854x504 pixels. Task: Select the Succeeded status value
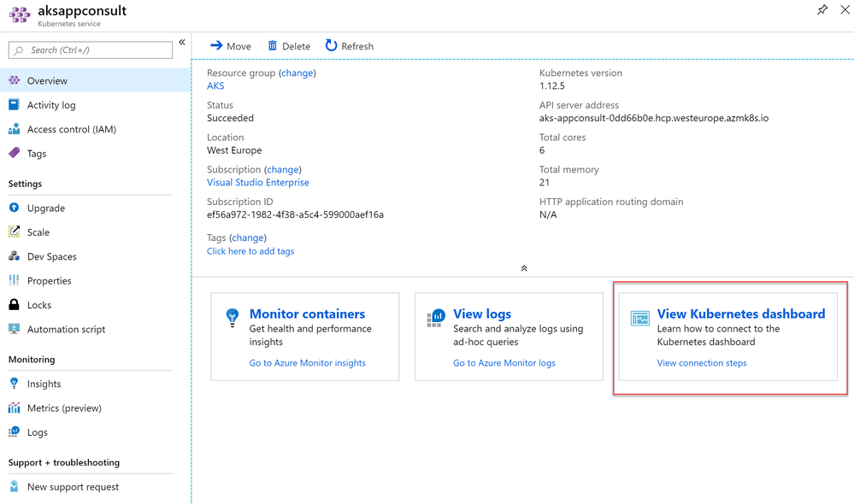coord(231,118)
